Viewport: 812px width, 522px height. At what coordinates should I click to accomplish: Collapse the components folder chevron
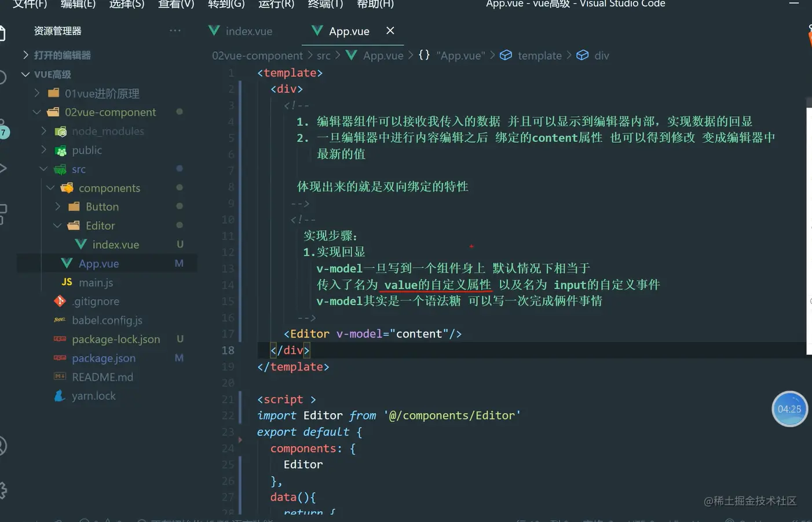pos(51,188)
